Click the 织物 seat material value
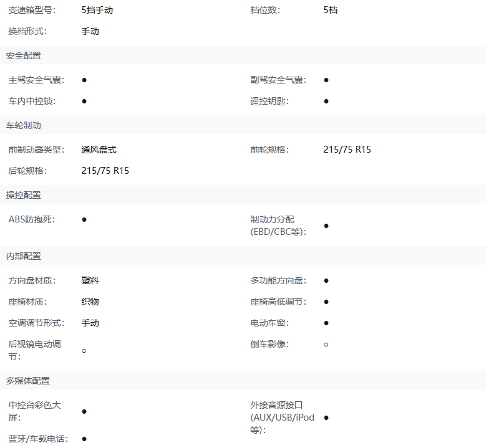489x448 pixels. coord(90,302)
